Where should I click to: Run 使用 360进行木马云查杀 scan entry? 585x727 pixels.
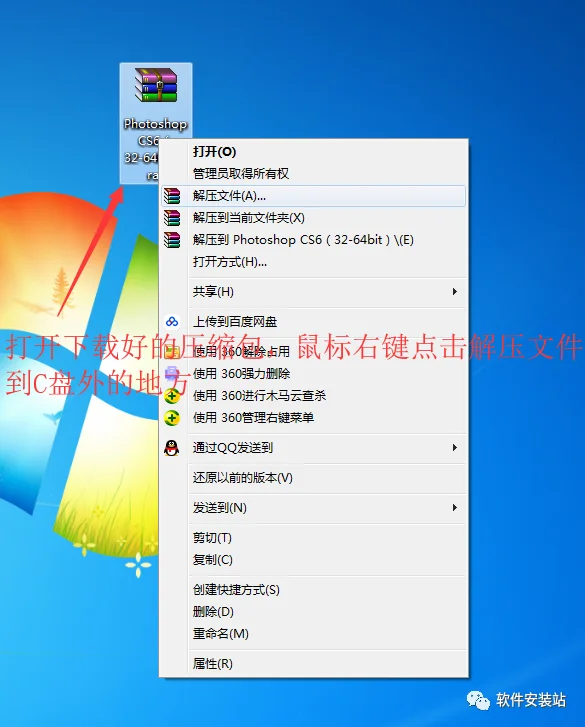pos(313,396)
